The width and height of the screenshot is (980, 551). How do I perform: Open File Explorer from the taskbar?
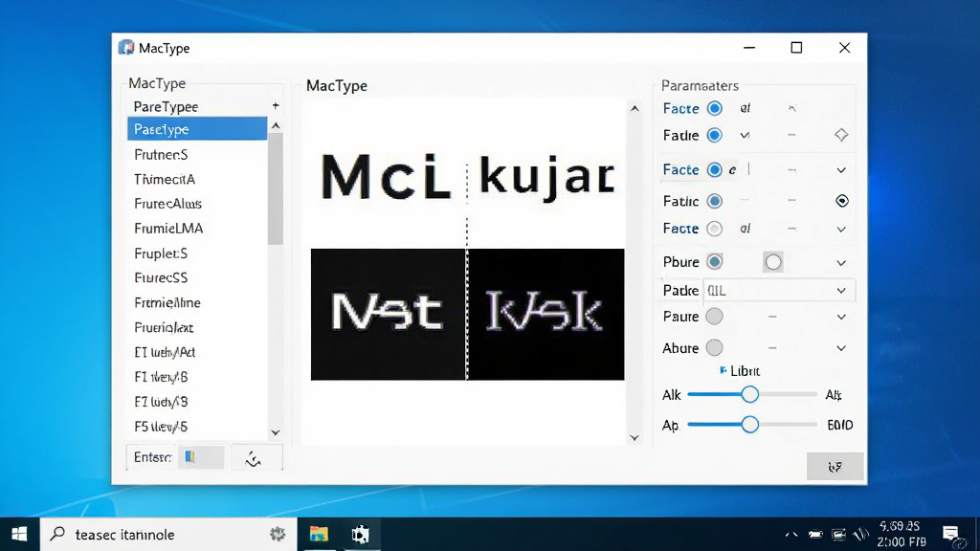click(x=319, y=534)
